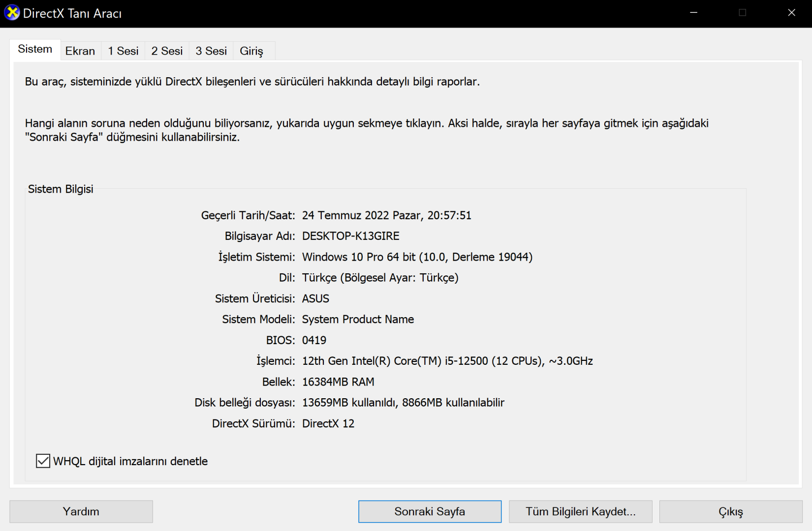Click Tüm Bilgileri Kaydet button

pos(581,512)
